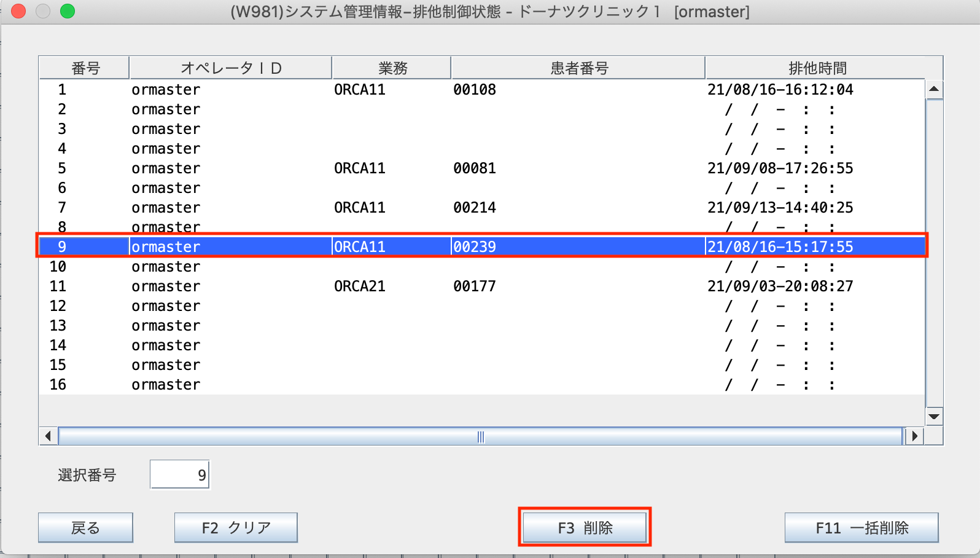This screenshot has height=558, width=980.
Task: Click the 患者番号 column header
Action: (x=578, y=68)
